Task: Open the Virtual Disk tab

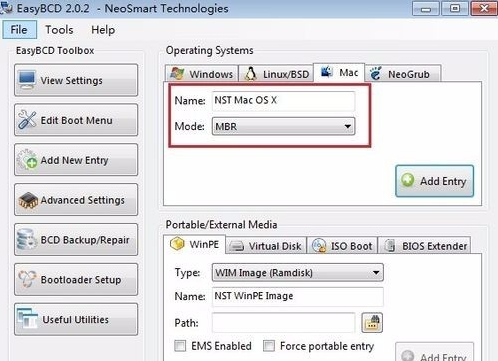Action: click(x=266, y=246)
